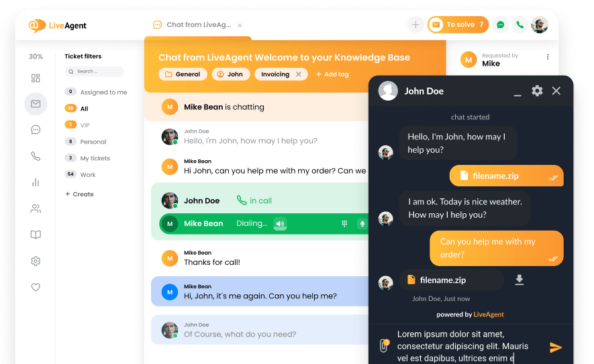This screenshot has width=594, height=364.
Task: Open the customers people icon in sidebar
Action: [36, 208]
